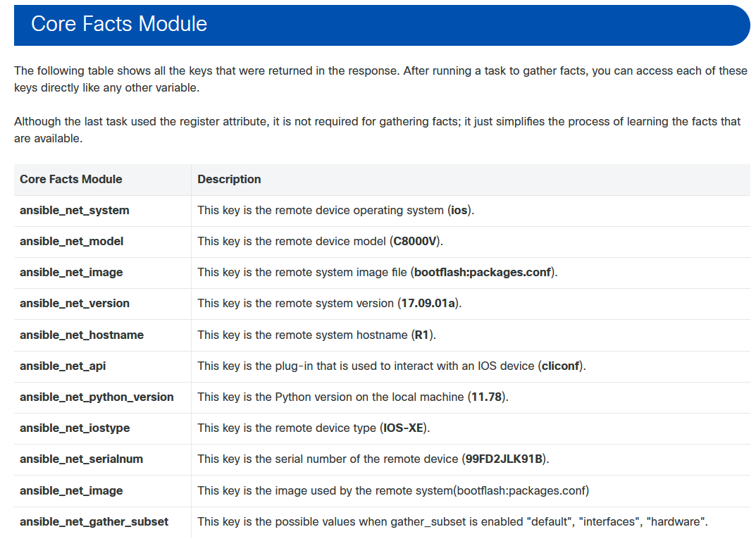Click the bold IOS-XE device type

(403, 428)
